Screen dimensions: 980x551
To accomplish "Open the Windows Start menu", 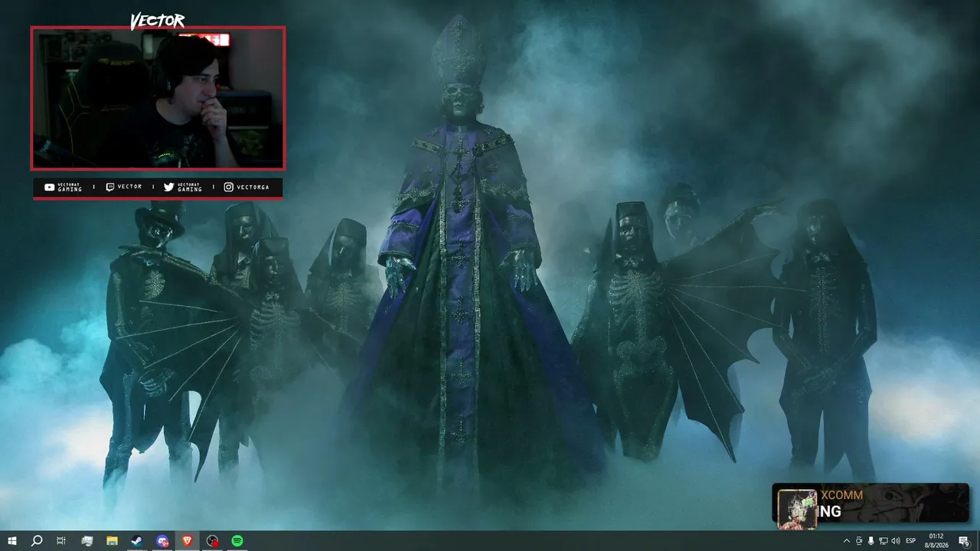I will tap(12, 541).
